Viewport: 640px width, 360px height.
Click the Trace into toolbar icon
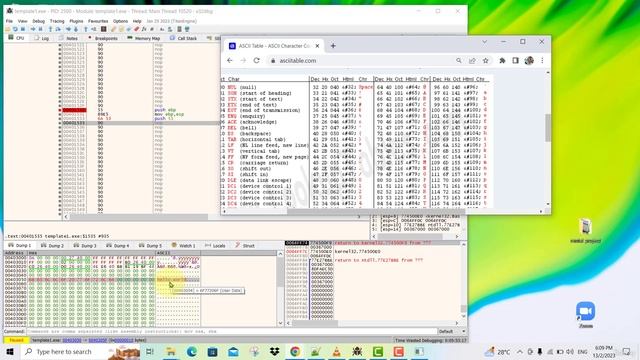(x=69, y=29)
